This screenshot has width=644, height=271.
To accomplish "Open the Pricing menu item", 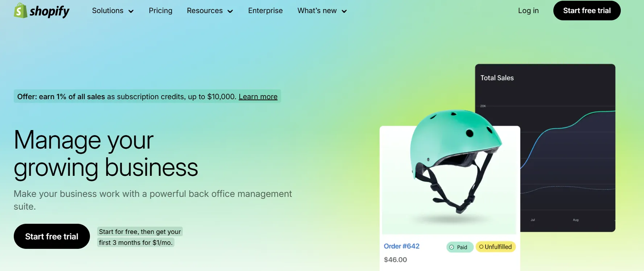I will tap(160, 11).
